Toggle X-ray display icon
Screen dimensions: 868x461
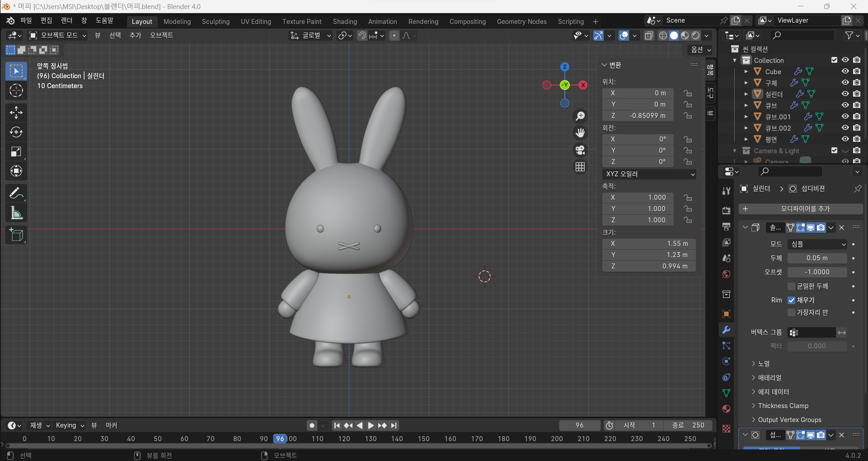coord(649,35)
